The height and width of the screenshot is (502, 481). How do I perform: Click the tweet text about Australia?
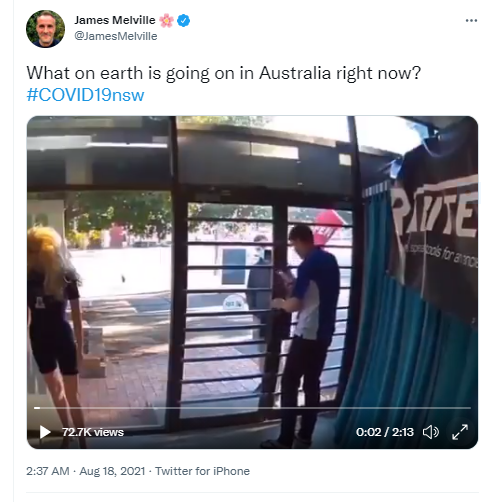(x=224, y=73)
